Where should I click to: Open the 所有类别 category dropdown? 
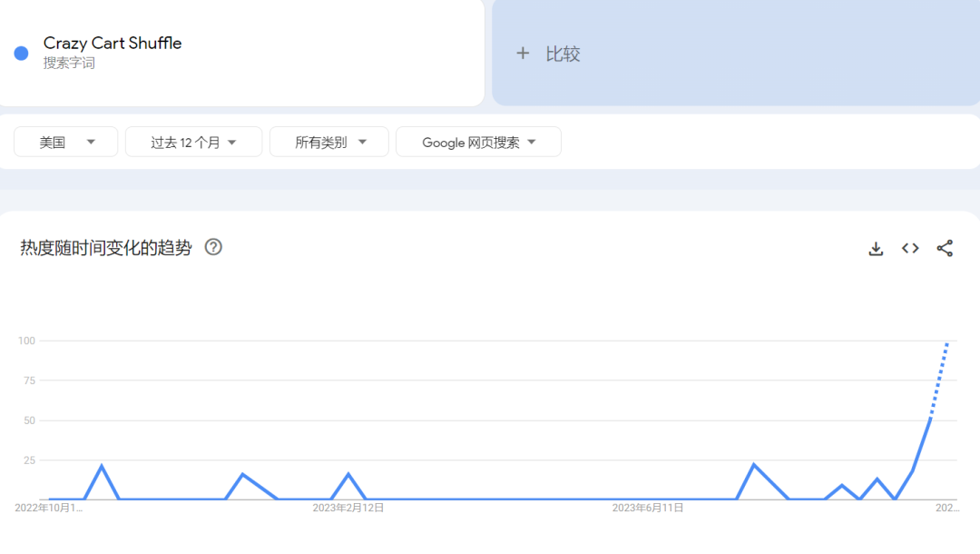click(328, 142)
